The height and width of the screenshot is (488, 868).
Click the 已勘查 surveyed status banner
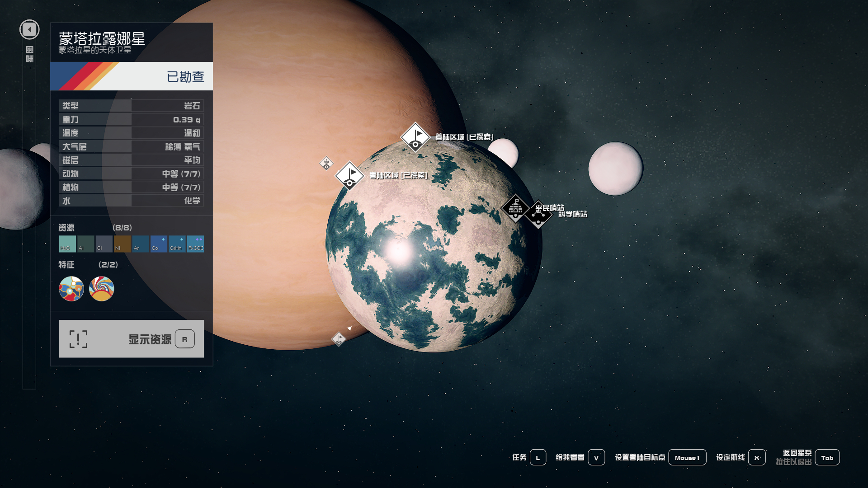click(132, 76)
